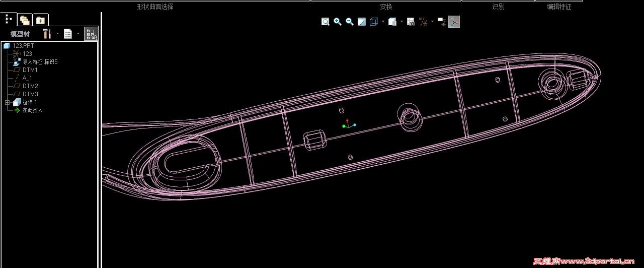Select 导入特征 标识5 import feature

click(36, 62)
